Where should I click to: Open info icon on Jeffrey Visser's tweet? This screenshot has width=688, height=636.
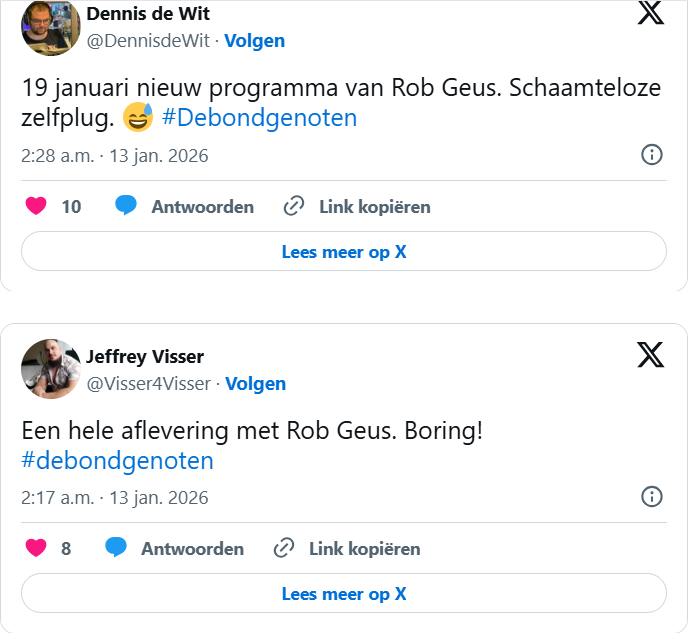(651, 497)
